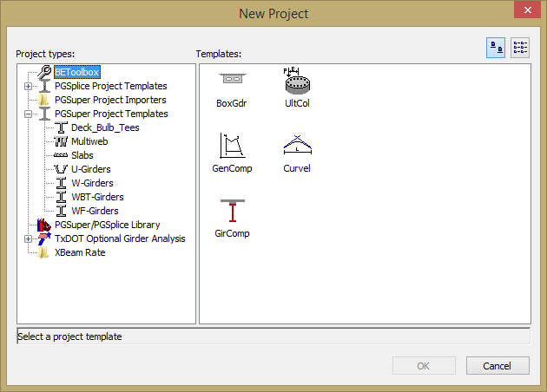This screenshot has width=547, height=392.
Task: Collapse the PGSuper Project Templates node
Action: click(x=28, y=114)
